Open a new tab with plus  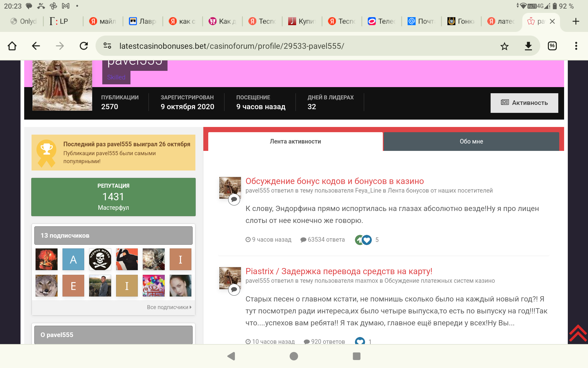576,21
